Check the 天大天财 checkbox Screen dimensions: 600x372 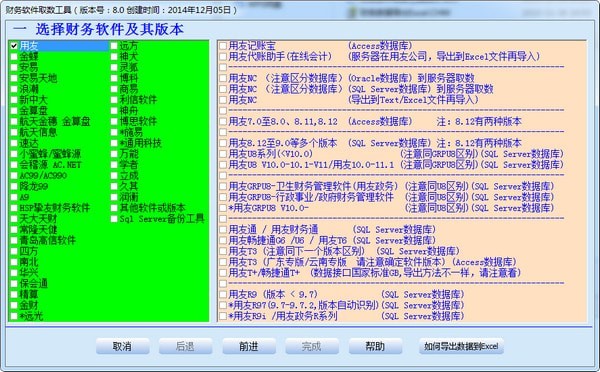coord(14,219)
